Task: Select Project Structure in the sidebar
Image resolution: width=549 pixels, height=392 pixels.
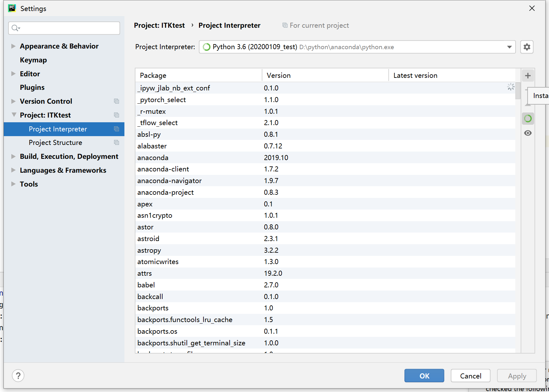Action: click(x=55, y=143)
